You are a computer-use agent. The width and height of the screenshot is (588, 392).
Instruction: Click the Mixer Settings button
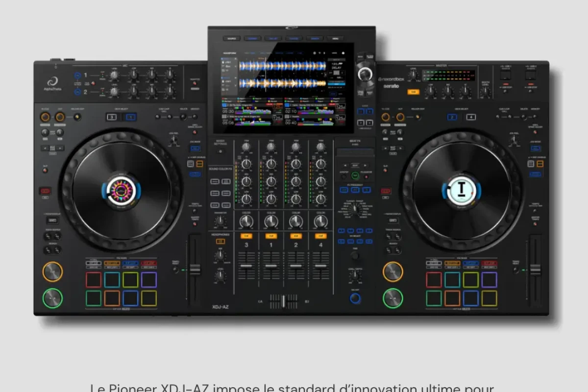[220, 151]
